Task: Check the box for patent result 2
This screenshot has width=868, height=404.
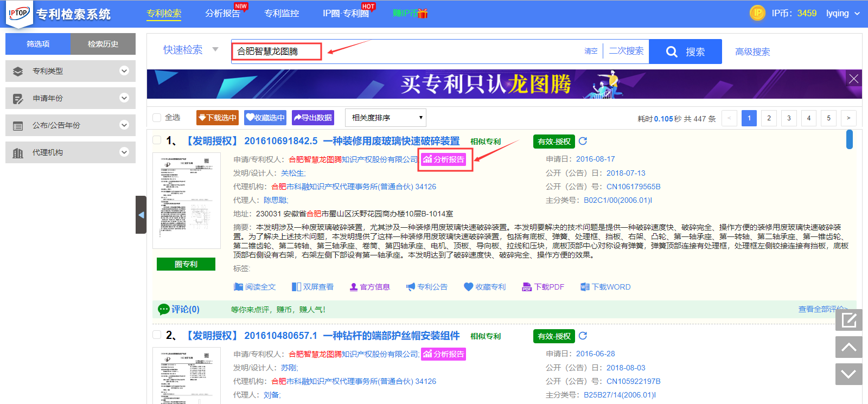Action: tap(157, 335)
